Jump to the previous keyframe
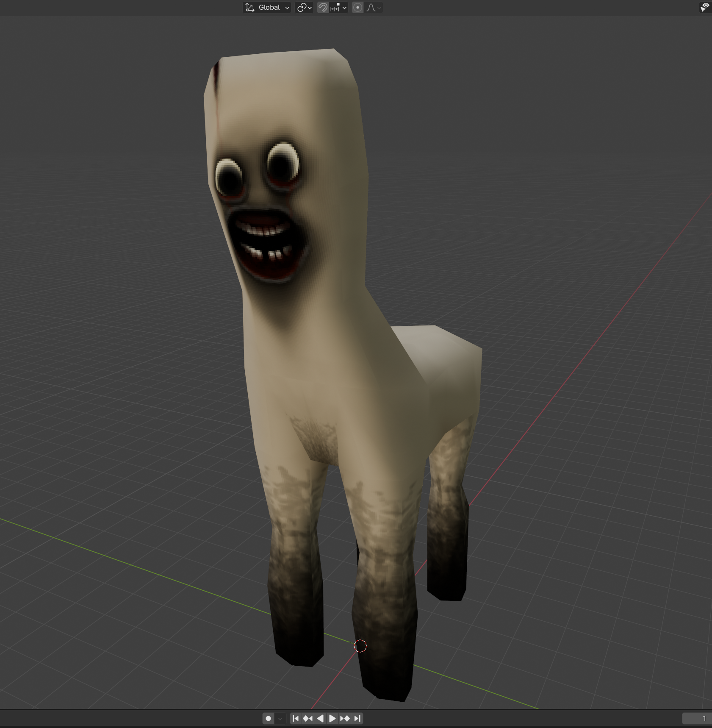The height and width of the screenshot is (728, 712). [308, 718]
